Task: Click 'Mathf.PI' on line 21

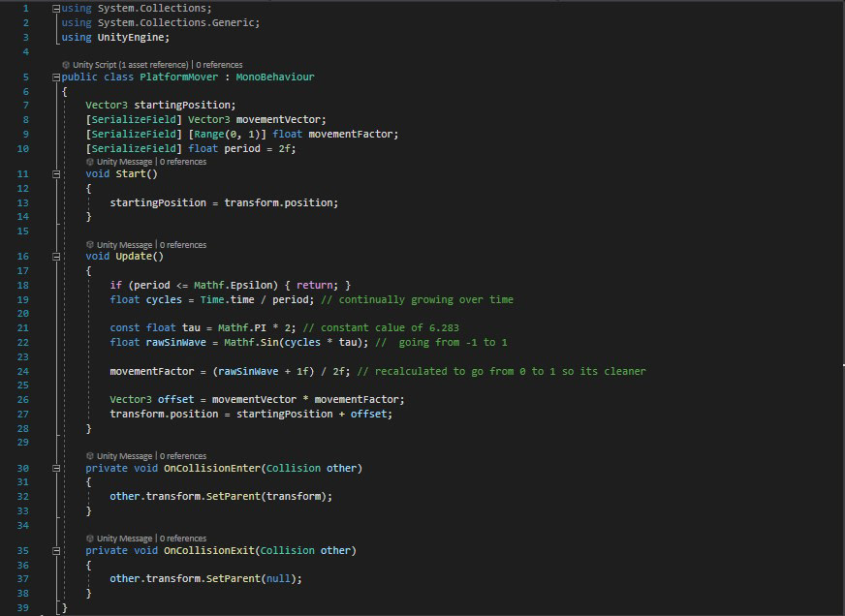Action: click(242, 328)
